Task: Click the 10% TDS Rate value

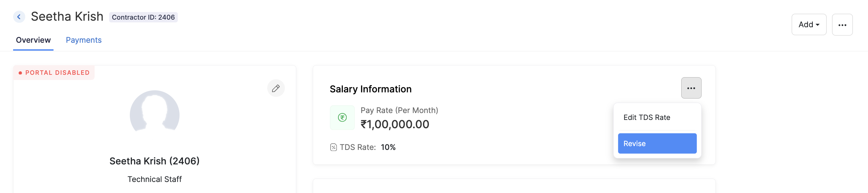Action: pyautogui.click(x=388, y=148)
